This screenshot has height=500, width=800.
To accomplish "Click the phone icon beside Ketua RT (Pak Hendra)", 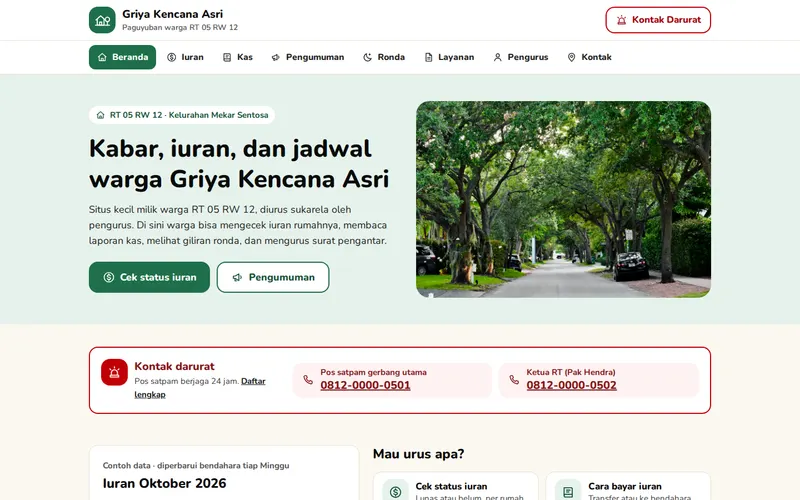I will 514,380.
